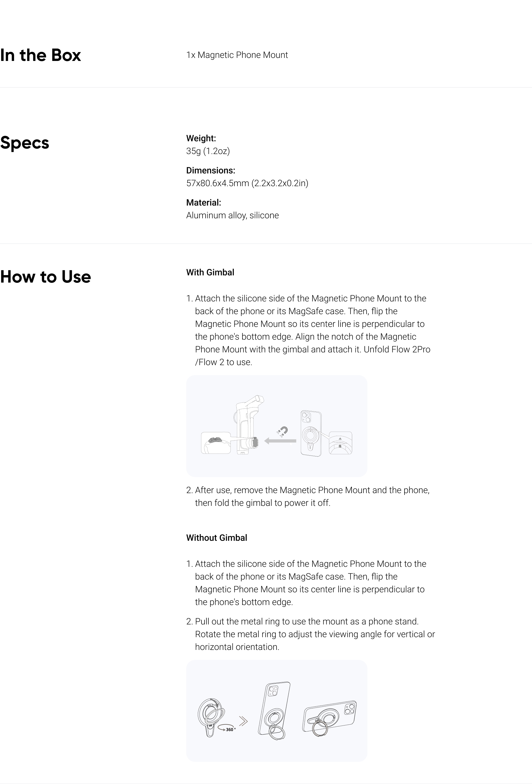The width and height of the screenshot is (532, 784).
Task: Click the horizontal phone stand illustration
Action: [x=329, y=718]
